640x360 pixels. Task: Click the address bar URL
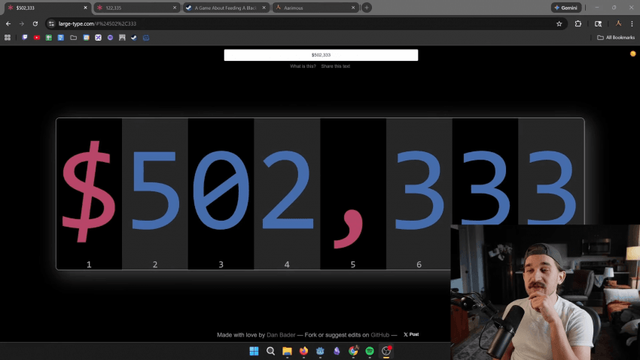(x=98, y=24)
